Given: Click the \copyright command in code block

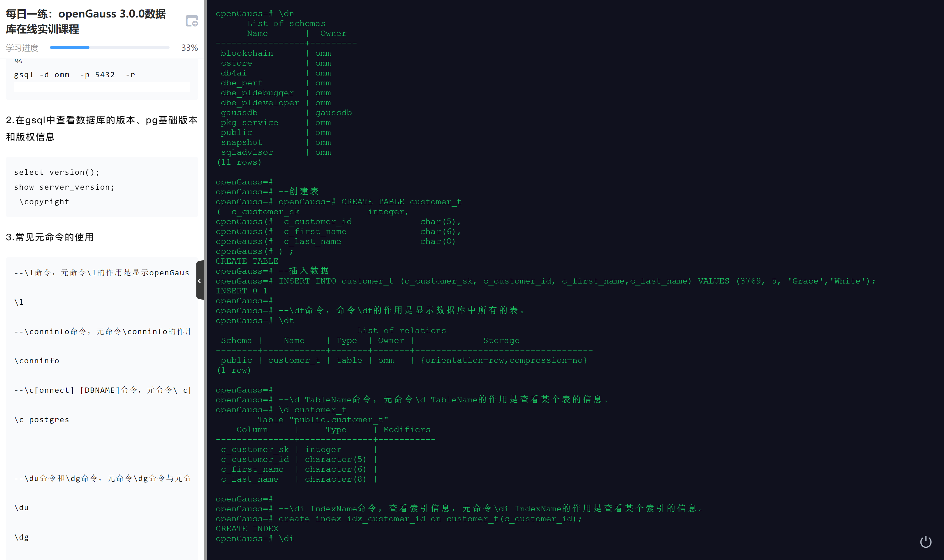Looking at the screenshot, I should (44, 202).
